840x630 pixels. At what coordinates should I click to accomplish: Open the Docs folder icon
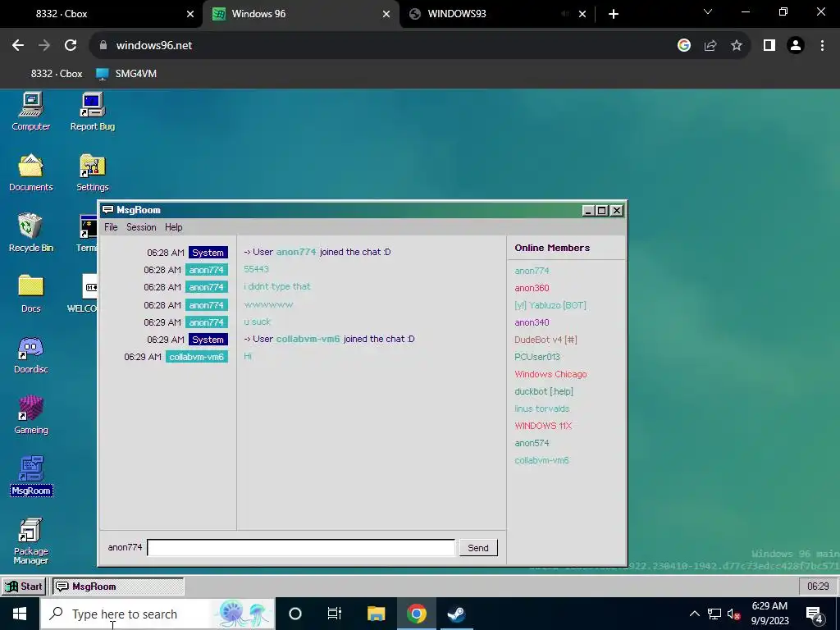[31, 294]
